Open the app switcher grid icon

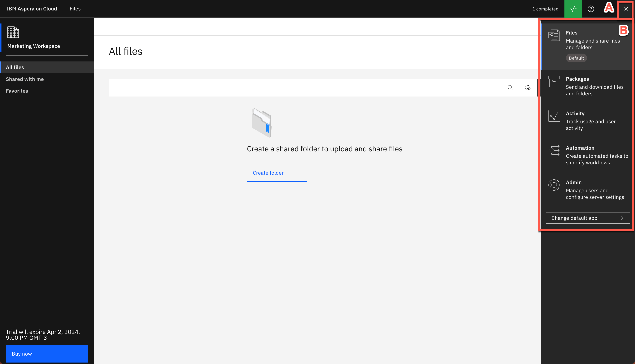[x=609, y=9]
